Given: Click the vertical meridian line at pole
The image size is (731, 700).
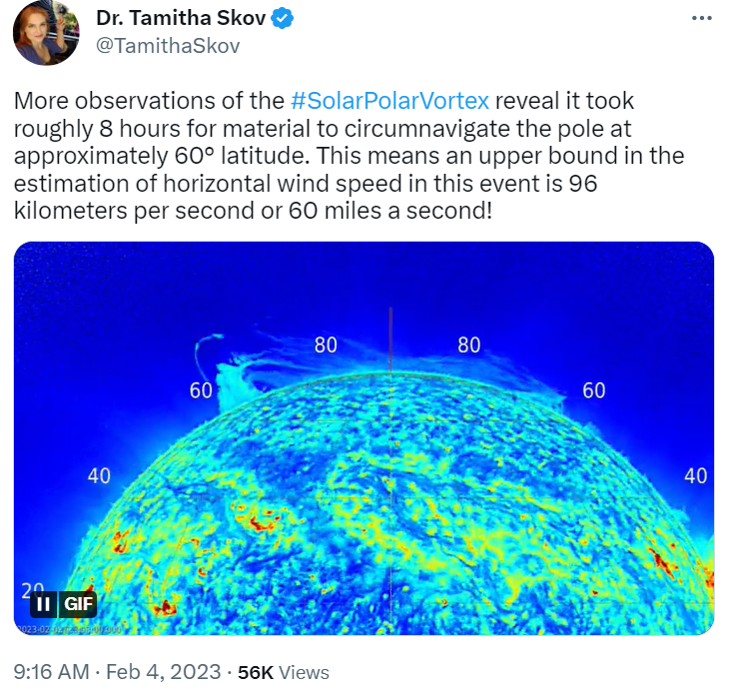Looking at the screenshot, I should [390, 341].
